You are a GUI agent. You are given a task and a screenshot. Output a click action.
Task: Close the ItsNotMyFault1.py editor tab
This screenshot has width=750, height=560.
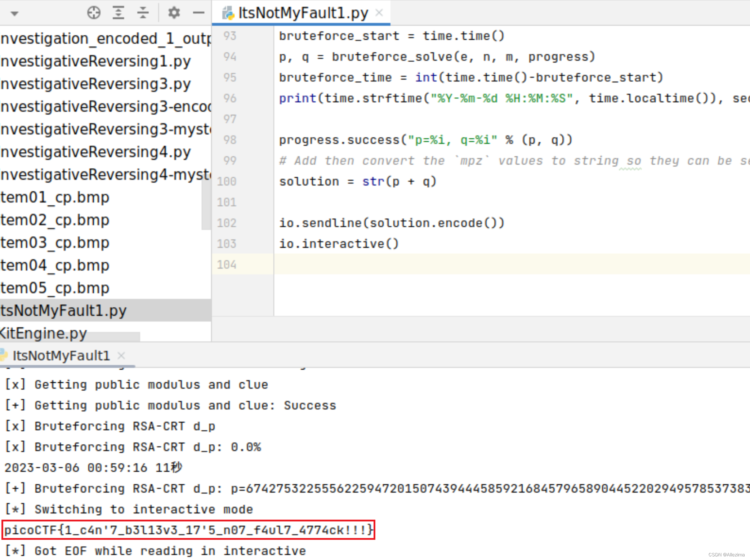pyautogui.click(x=379, y=13)
